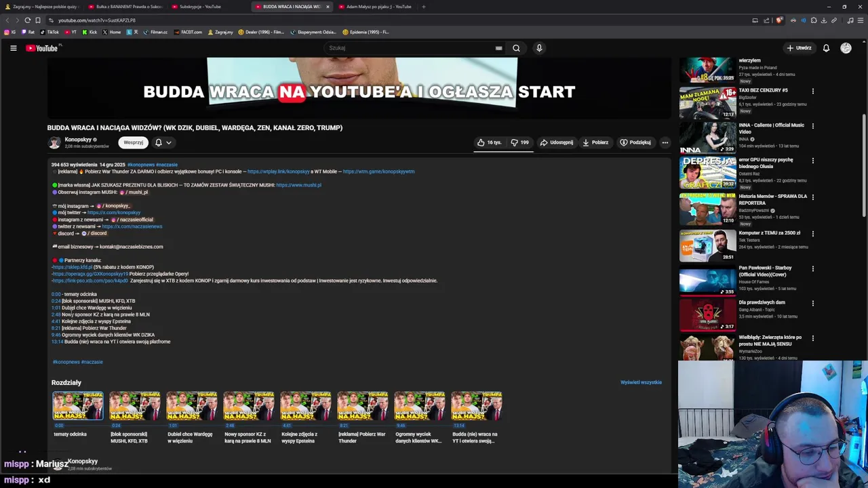Screen dimensions: 868x488
Task: Open the Dealer (1996) bookmark
Action: pyautogui.click(x=261, y=32)
